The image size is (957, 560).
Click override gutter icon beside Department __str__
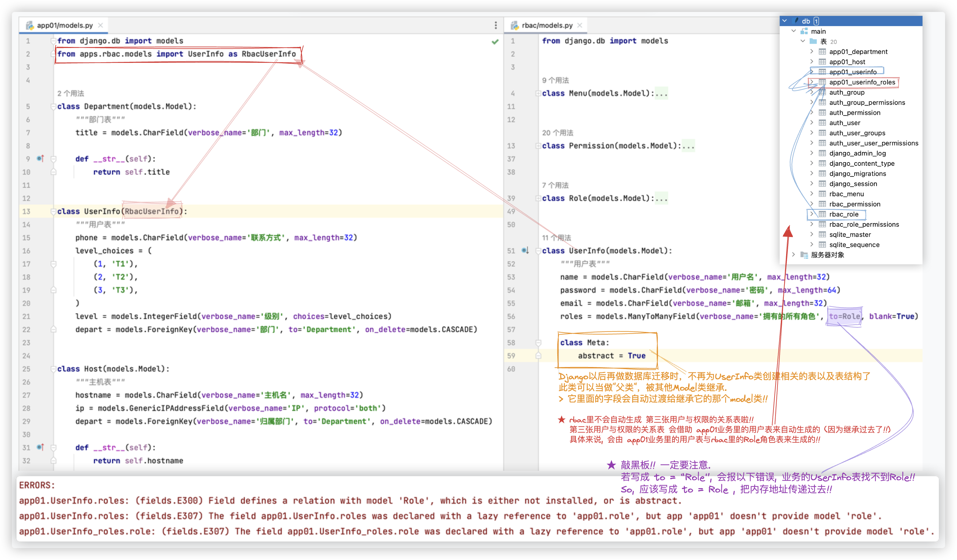[x=40, y=158]
